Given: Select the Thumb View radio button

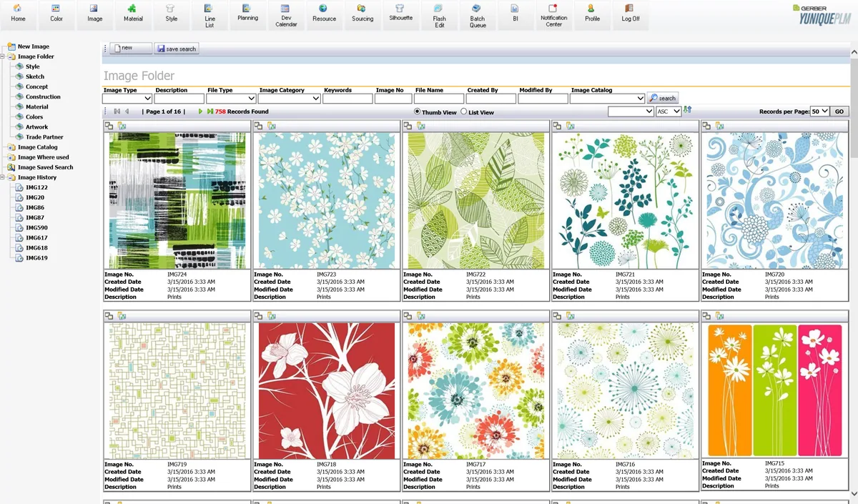Looking at the screenshot, I should pos(418,112).
